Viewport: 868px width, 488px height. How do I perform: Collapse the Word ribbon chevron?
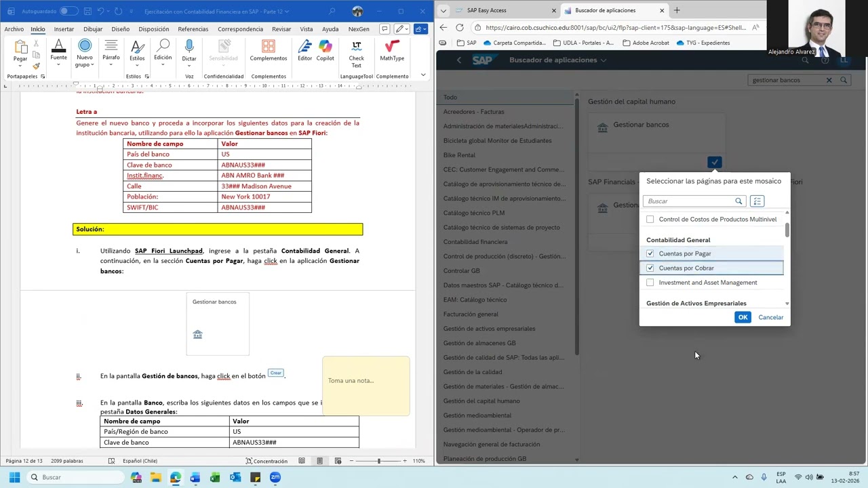click(423, 75)
